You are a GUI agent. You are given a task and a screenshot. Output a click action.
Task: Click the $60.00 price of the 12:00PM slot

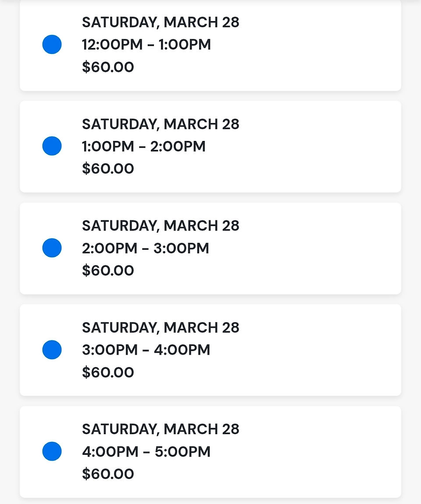[108, 67]
